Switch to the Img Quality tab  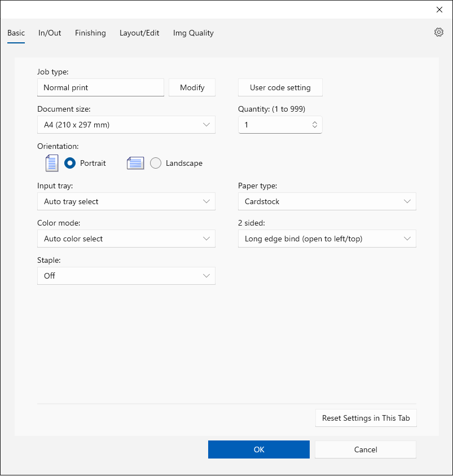193,33
